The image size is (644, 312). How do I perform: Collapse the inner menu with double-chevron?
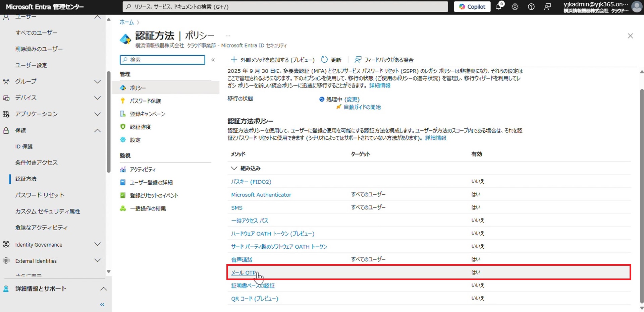pos(213,60)
